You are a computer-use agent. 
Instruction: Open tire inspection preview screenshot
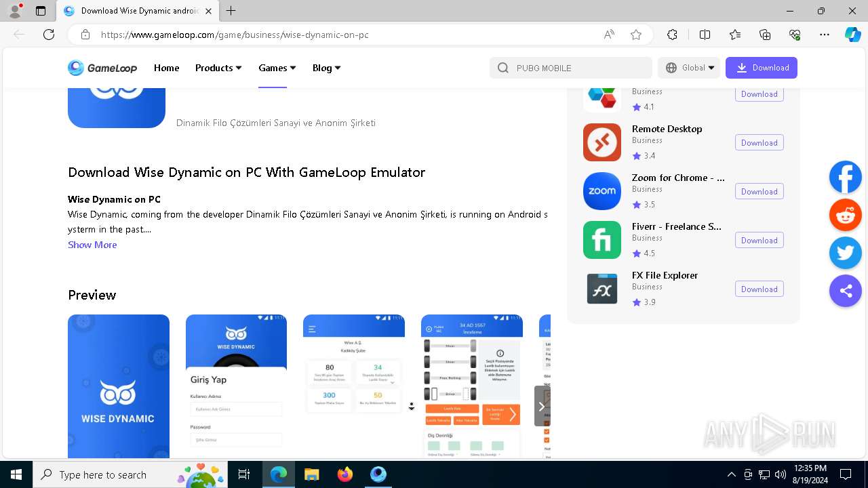pyautogui.click(x=472, y=386)
